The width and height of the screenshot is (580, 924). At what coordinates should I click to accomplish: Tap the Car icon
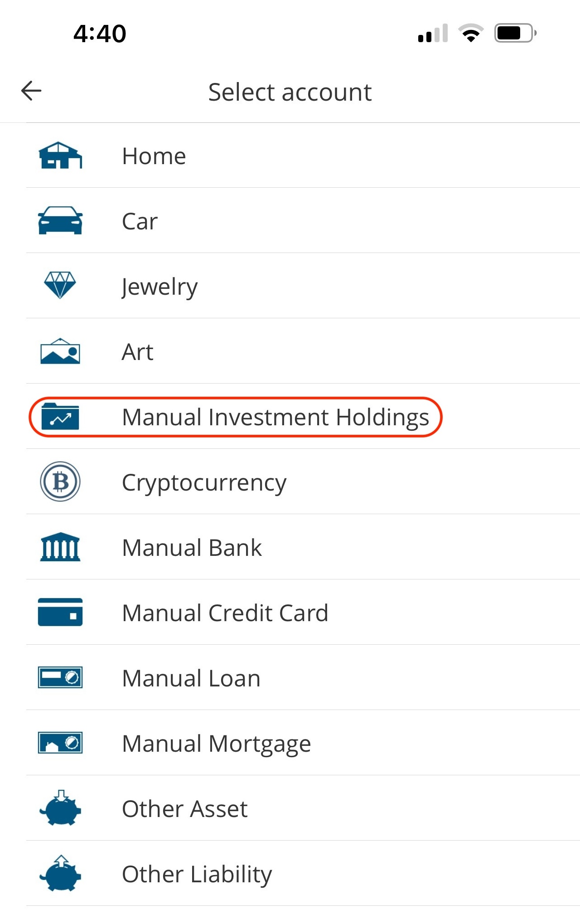(x=60, y=220)
